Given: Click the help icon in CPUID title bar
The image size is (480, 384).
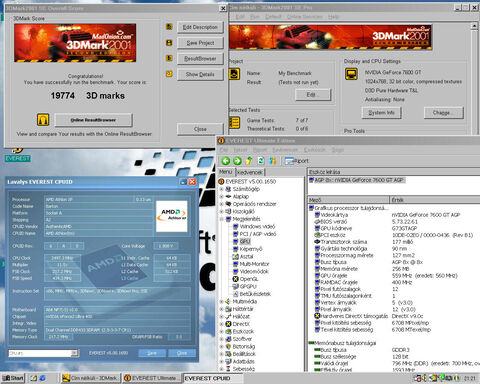Looking at the screenshot, I should pyautogui.click(x=183, y=182).
